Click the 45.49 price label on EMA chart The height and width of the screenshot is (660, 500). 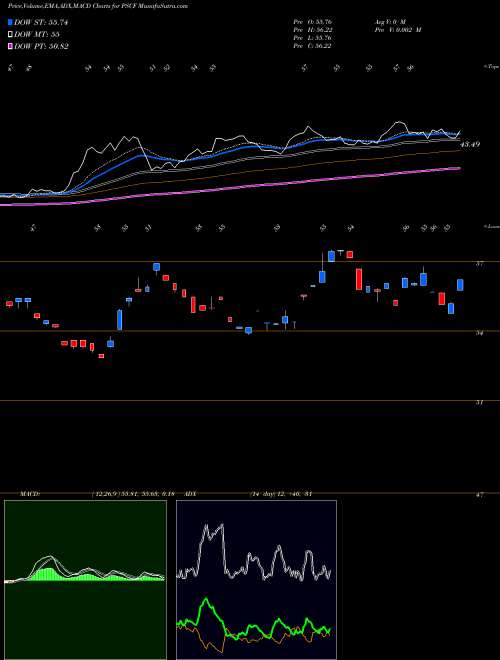[x=470, y=144]
